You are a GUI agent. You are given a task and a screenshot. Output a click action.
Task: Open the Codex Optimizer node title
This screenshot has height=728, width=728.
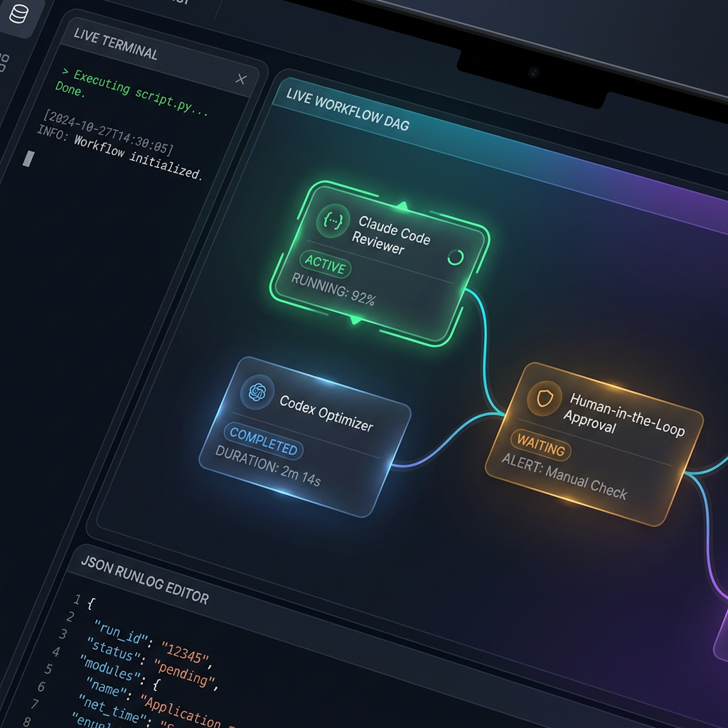coord(326,414)
